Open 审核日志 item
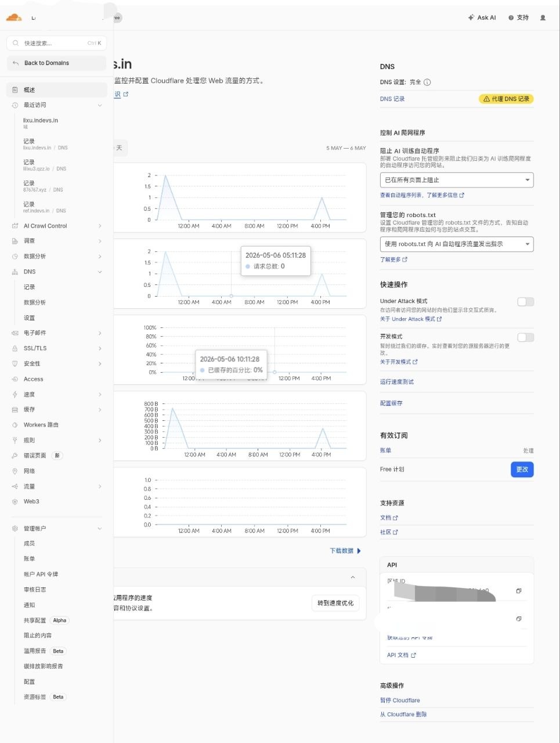 point(35,590)
